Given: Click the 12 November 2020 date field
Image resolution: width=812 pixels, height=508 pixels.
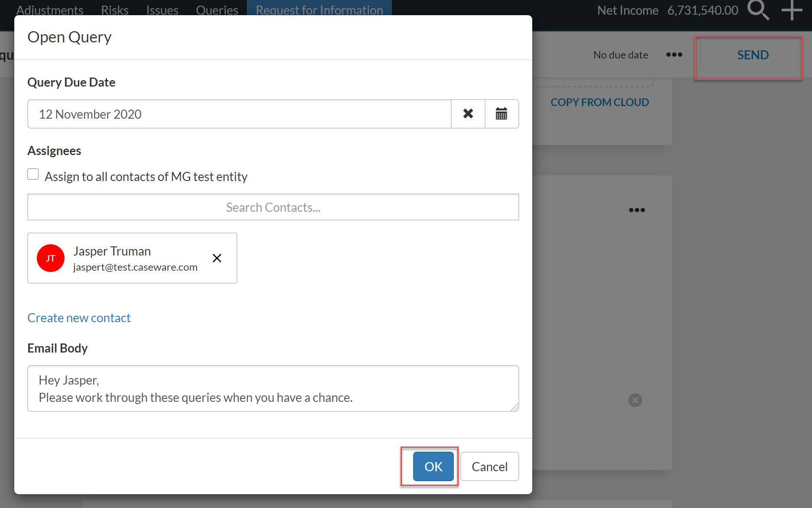Looking at the screenshot, I should click(239, 114).
